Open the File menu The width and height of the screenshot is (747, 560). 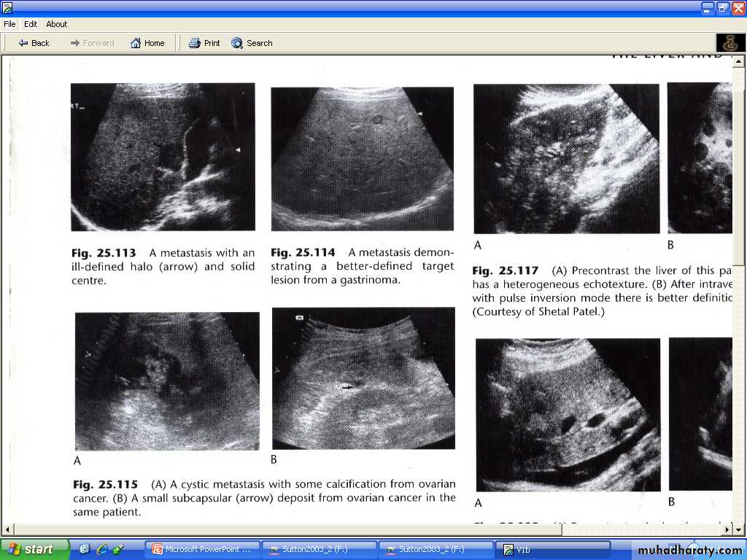coord(9,24)
